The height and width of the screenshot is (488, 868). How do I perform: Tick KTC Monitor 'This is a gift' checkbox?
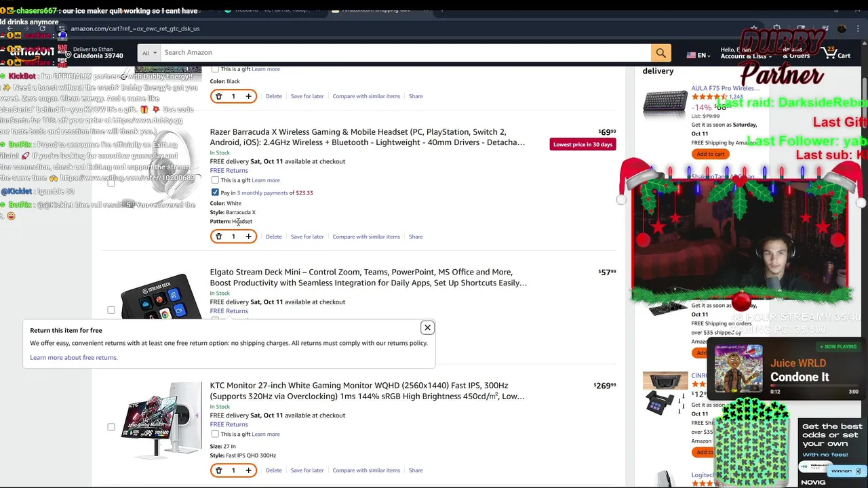point(215,434)
